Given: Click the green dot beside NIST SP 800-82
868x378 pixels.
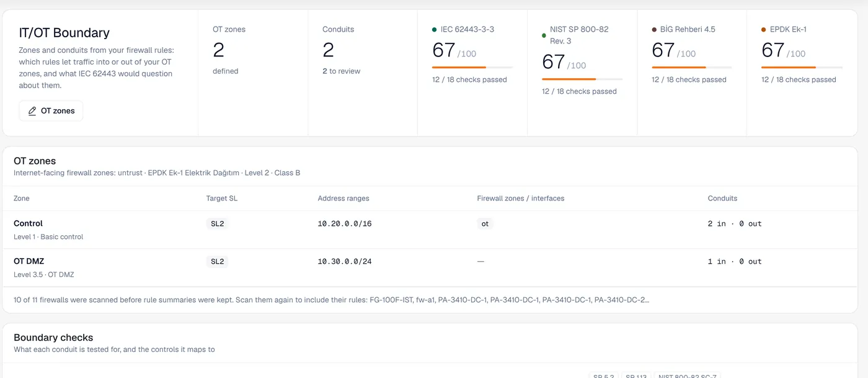Looking at the screenshot, I should pyautogui.click(x=544, y=35).
